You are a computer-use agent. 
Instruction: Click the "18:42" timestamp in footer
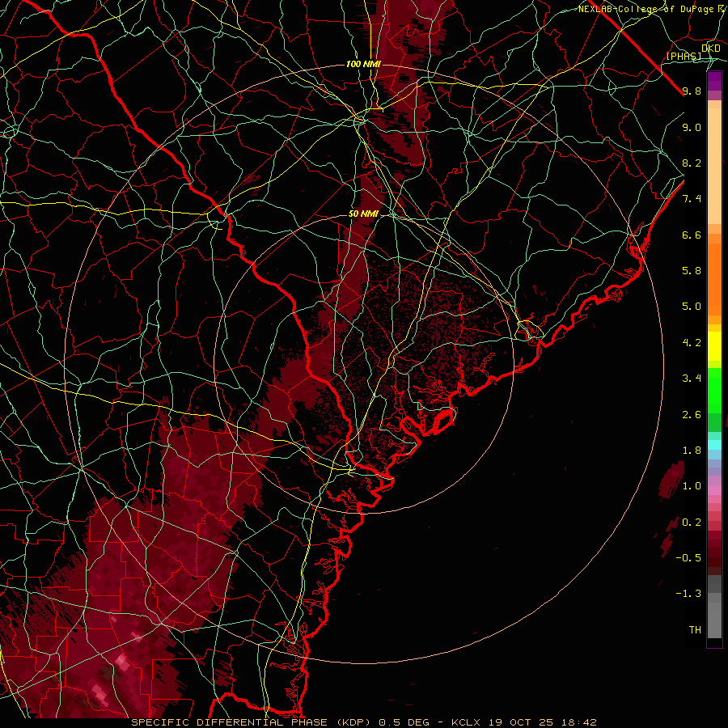578,722
